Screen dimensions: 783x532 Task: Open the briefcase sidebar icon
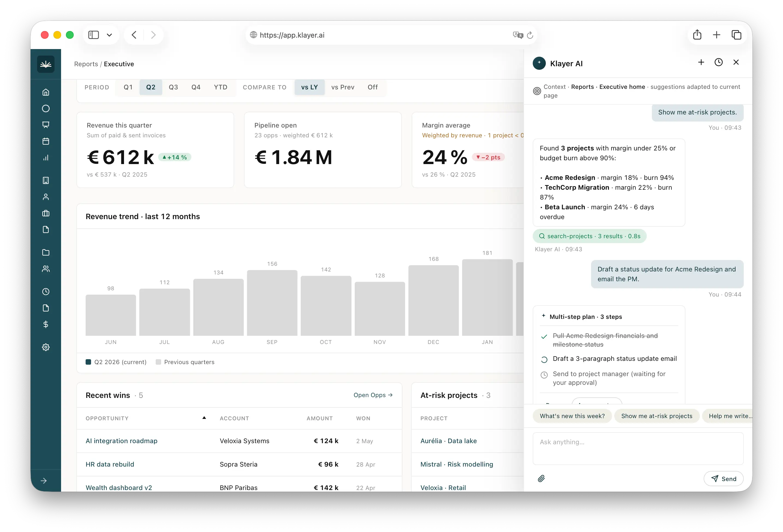pos(46,213)
